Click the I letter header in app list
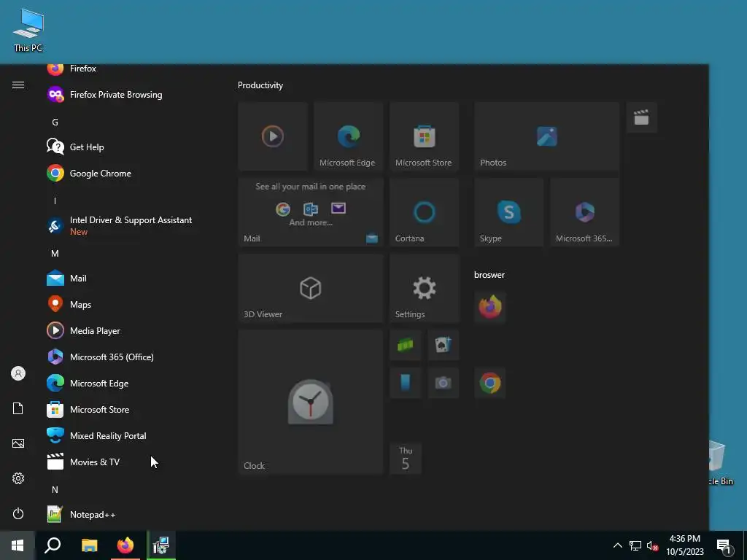This screenshot has height=560, width=747. pos(55,201)
